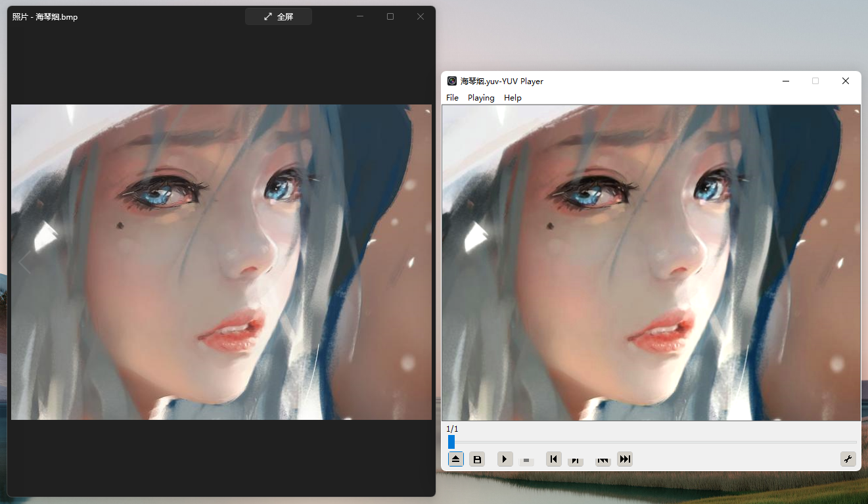Jump to the first frame button
Screen dimensions: 868x504
point(554,459)
